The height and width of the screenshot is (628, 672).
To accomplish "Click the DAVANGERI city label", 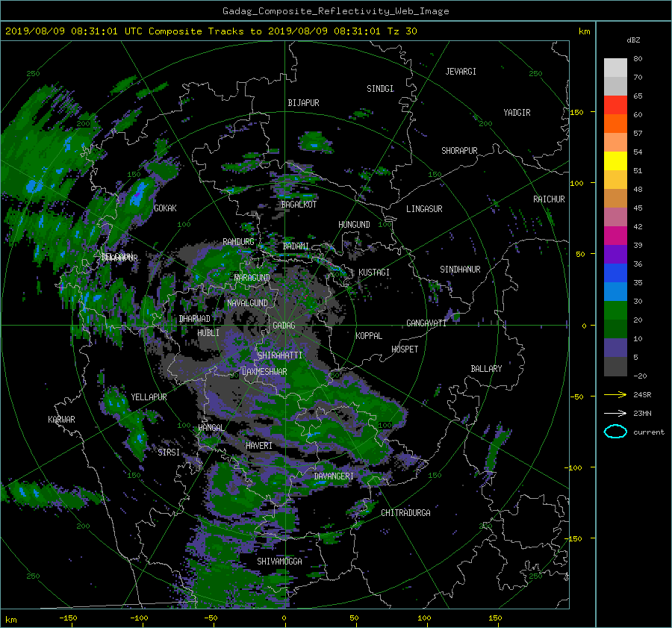I will pos(334,476).
